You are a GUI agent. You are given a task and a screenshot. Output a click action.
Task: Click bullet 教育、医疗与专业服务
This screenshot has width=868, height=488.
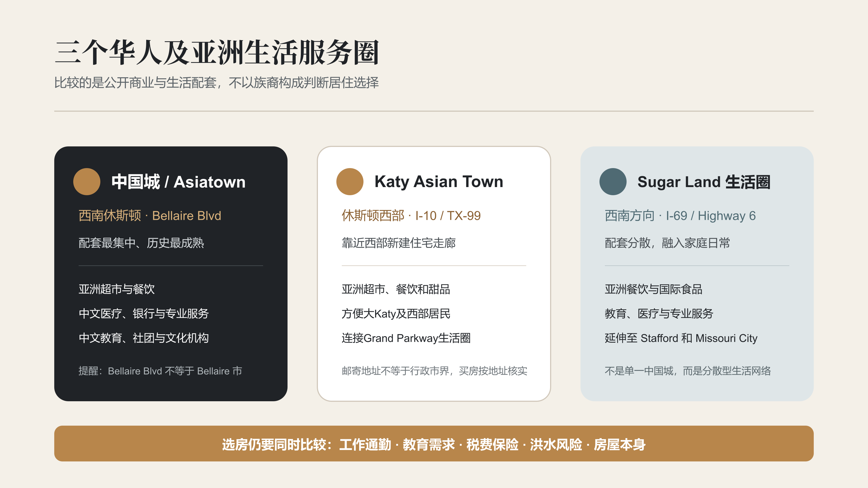point(659,314)
